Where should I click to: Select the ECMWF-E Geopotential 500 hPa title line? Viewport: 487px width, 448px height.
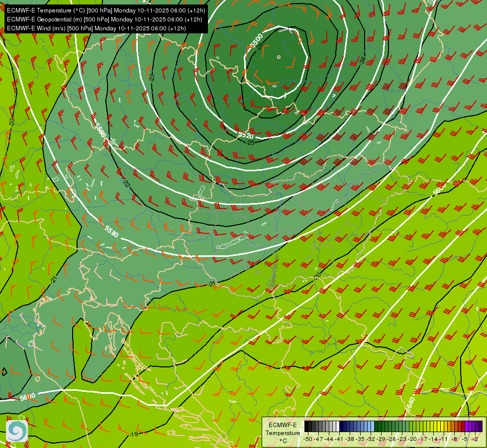(x=104, y=19)
